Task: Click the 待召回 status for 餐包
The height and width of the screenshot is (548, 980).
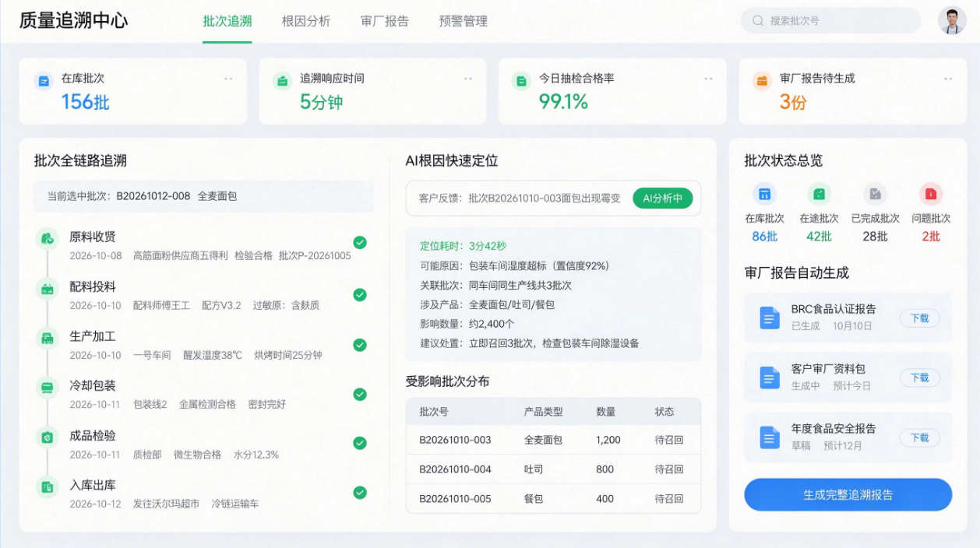Action: pyautogui.click(x=669, y=499)
